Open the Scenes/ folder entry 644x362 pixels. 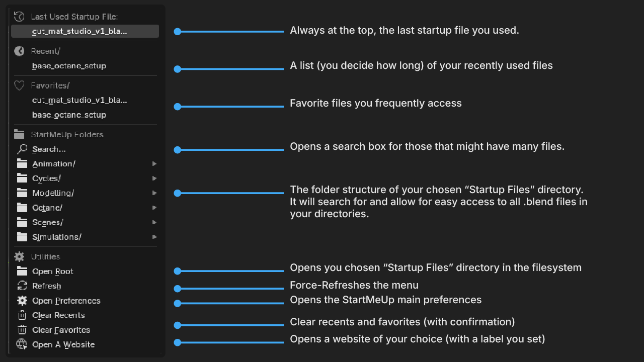click(x=48, y=222)
